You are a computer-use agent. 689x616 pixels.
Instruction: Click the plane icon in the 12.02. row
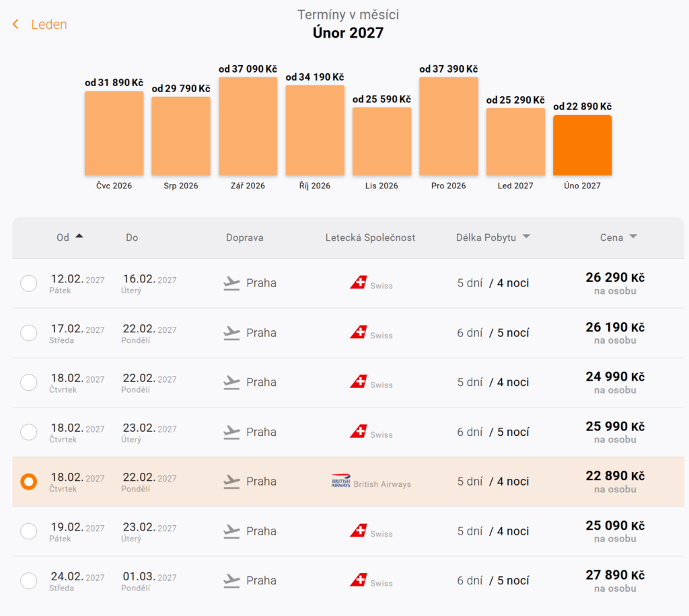(x=231, y=284)
